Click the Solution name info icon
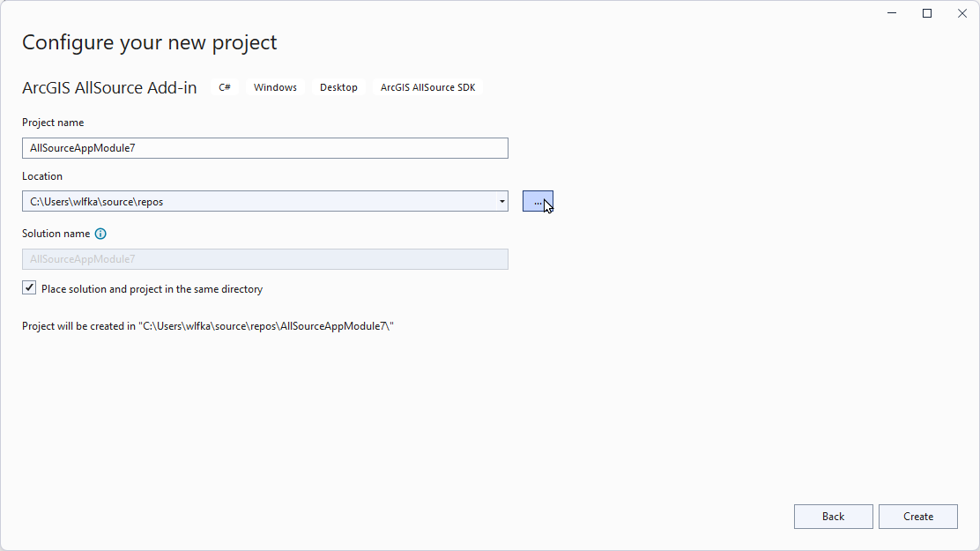980x551 pixels. 100,233
